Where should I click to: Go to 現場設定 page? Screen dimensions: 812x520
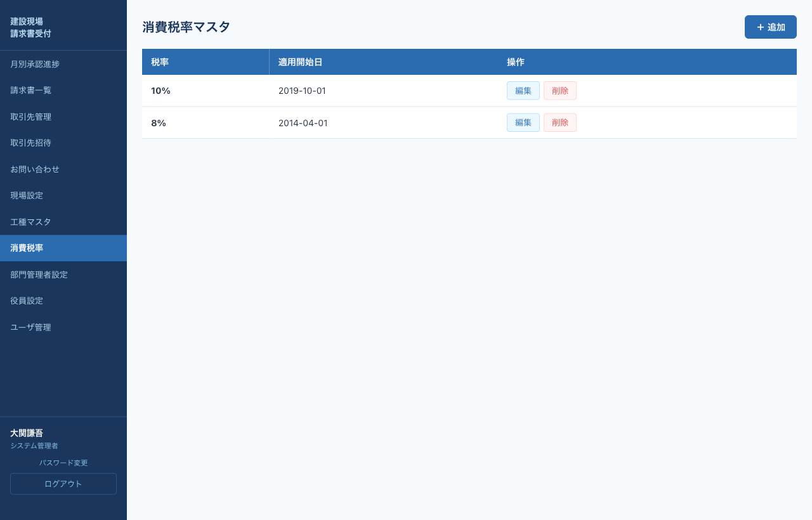click(x=63, y=195)
